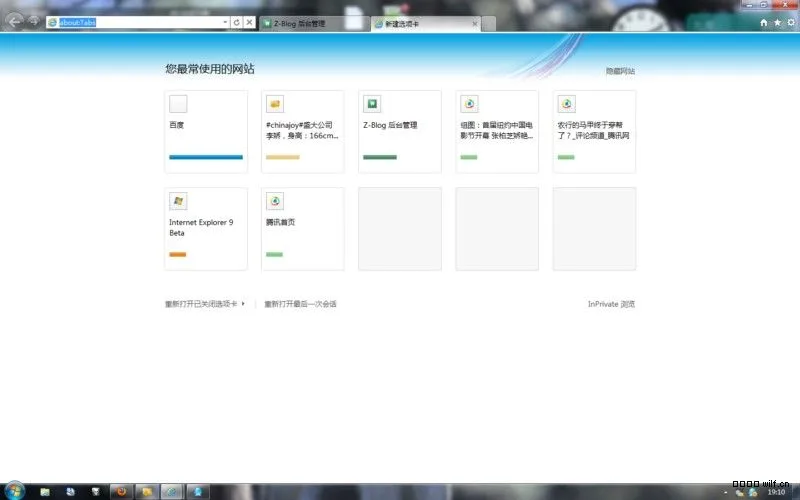Click the 百度 tile favicon
The image size is (800, 500).
(178, 104)
